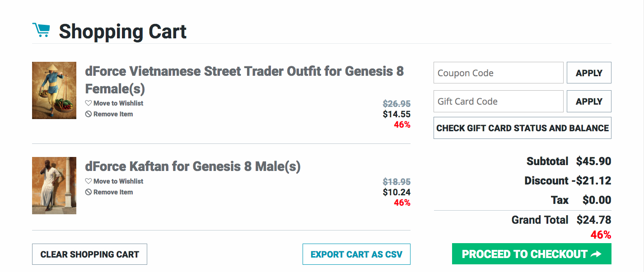Viewport: 644px width, 272px height.
Task: Open dForce Vietnamese Street Trader Outfit title link
Action: click(244, 79)
